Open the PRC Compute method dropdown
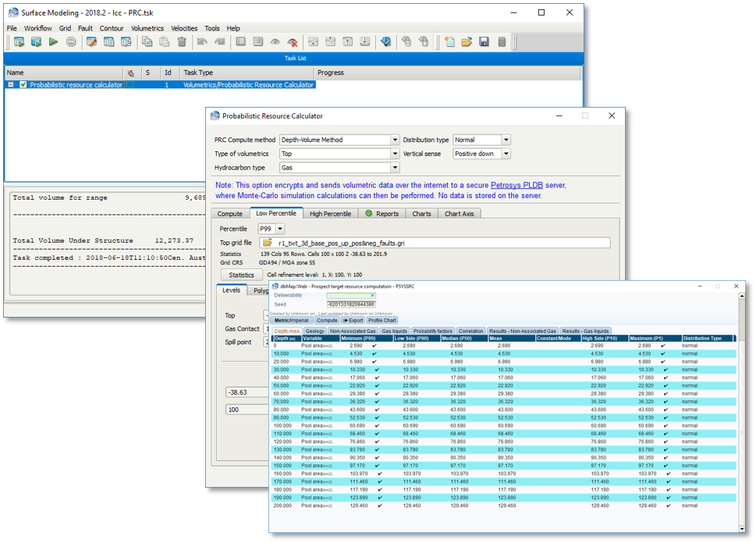The height and width of the screenshot is (543, 756). click(x=395, y=140)
